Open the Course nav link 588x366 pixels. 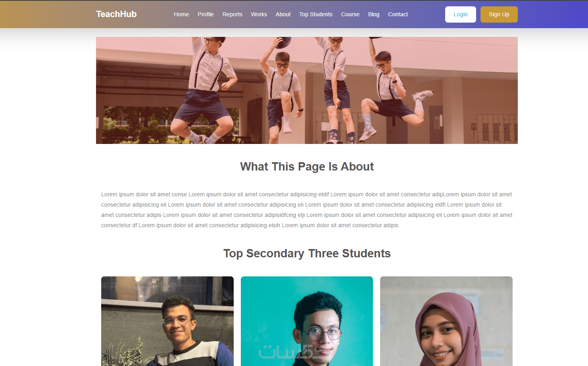350,14
